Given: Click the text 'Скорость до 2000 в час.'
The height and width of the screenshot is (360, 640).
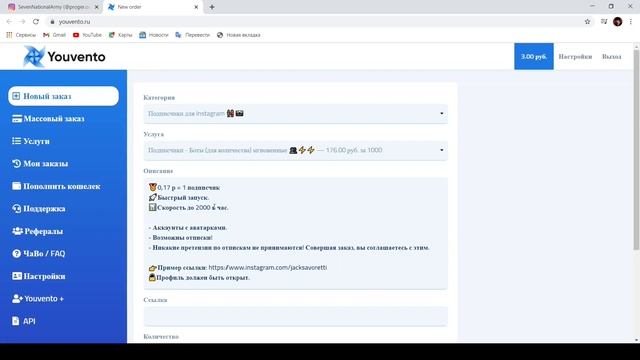Looking at the screenshot, I should [193, 207].
